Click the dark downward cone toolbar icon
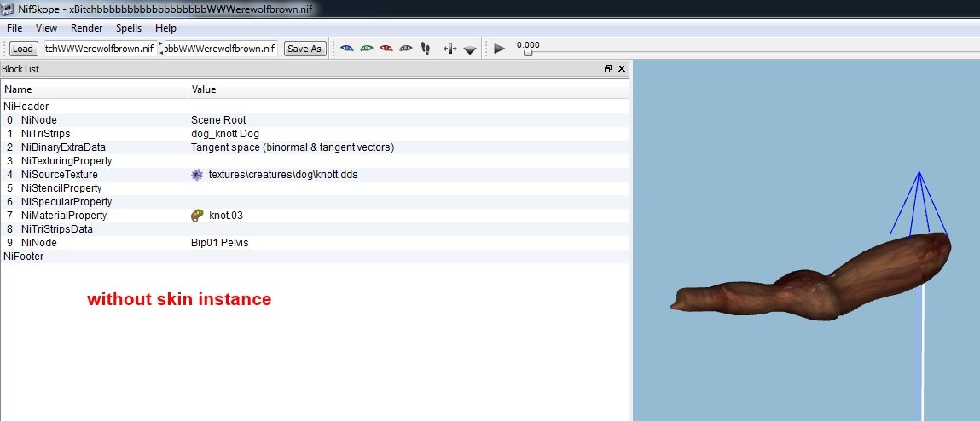The width and height of the screenshot is (980, 421). tap(470, 49)
